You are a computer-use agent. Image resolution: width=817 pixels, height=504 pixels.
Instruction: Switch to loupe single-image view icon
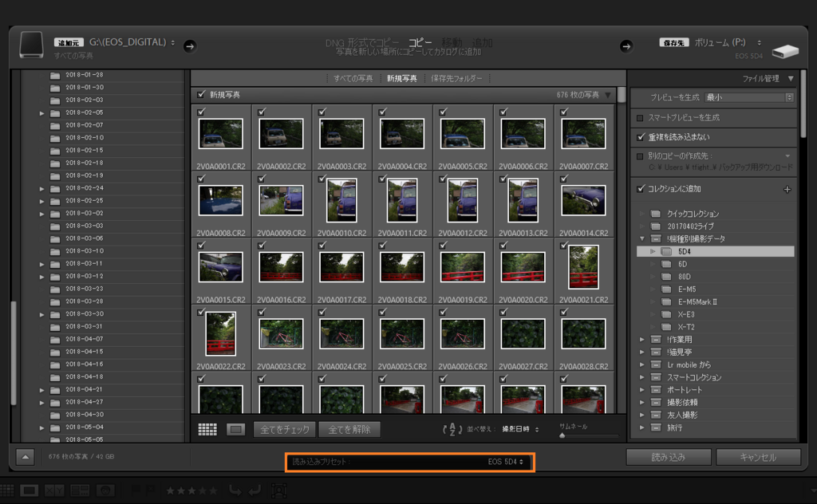236,430
